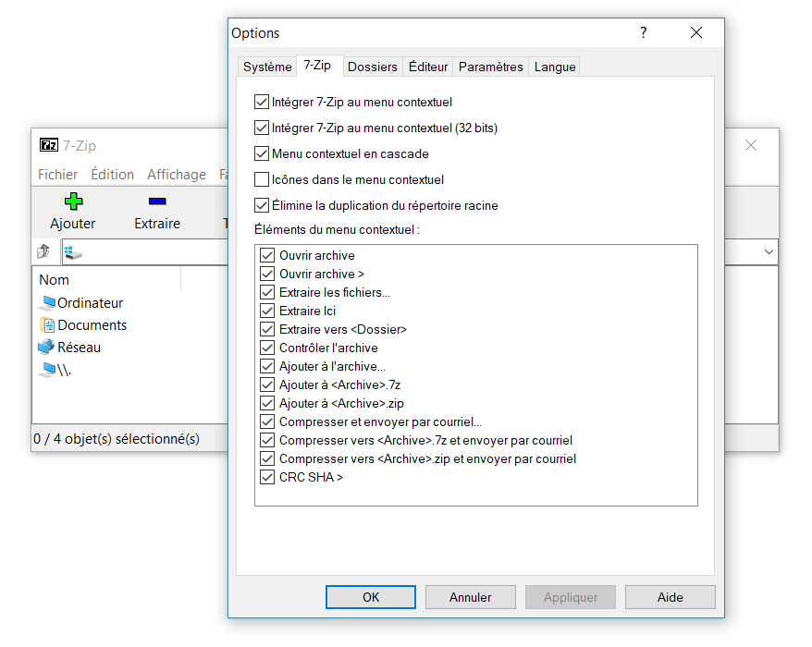Close the 7-Zip main window
812x647 pixels.
751,145
